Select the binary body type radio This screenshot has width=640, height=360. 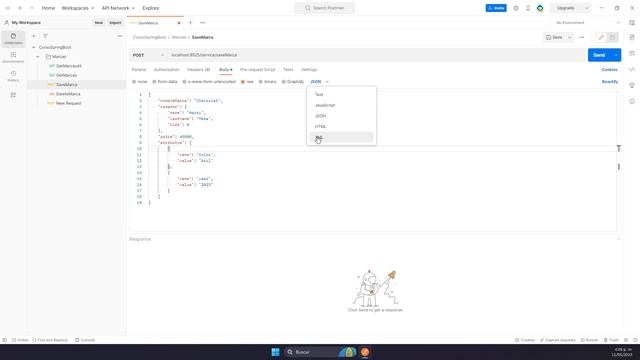point(260,82)
